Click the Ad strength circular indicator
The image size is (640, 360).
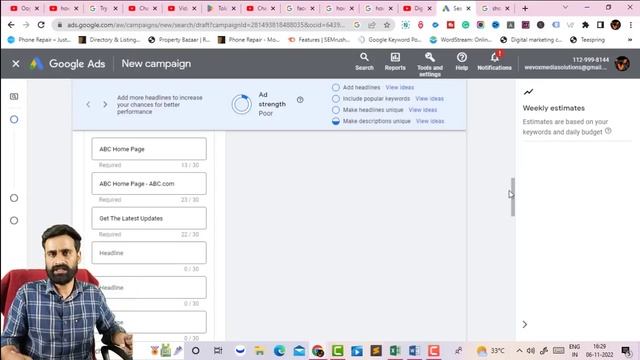click(242, 104)
